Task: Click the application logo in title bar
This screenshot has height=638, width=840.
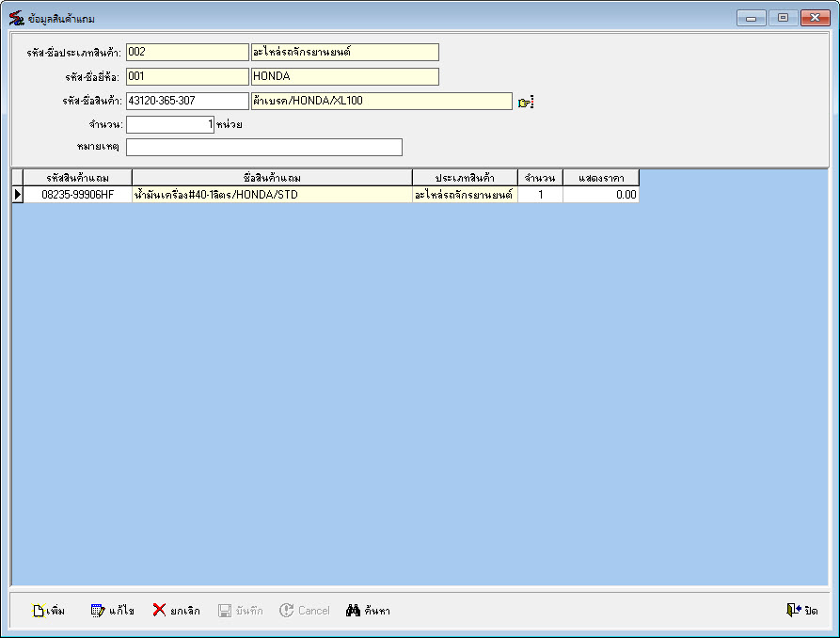Action: [x=16, y=18]
